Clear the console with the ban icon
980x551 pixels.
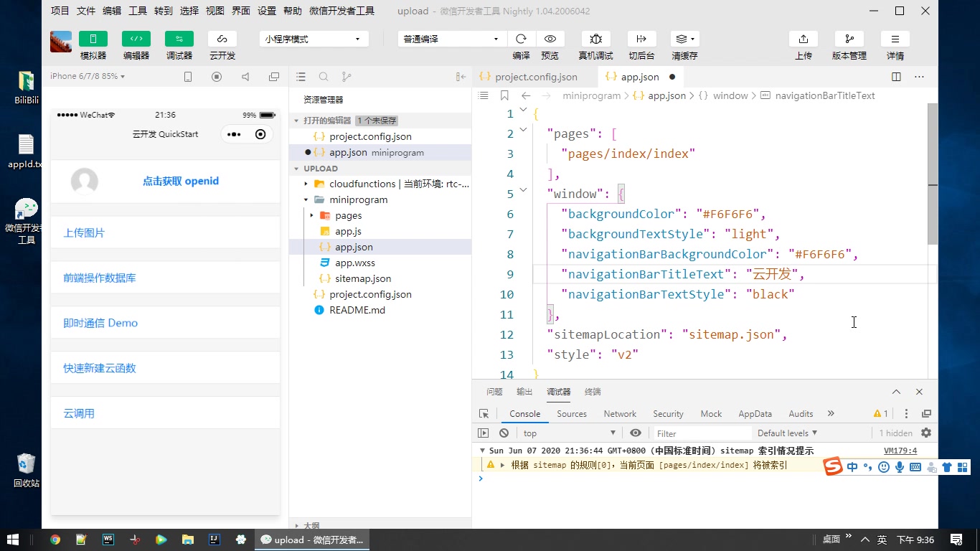504,433
